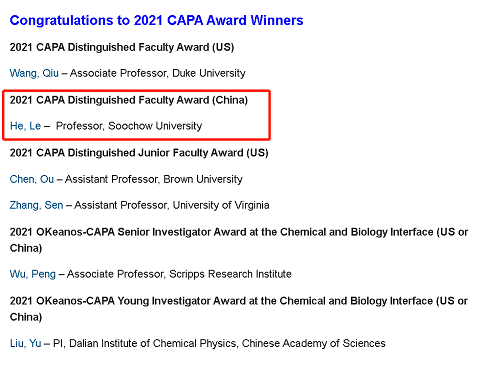Follow the Liu, Yu name link
Viewport: 504px width, 370px height.
pyautogui.click(x=26, y=343)
